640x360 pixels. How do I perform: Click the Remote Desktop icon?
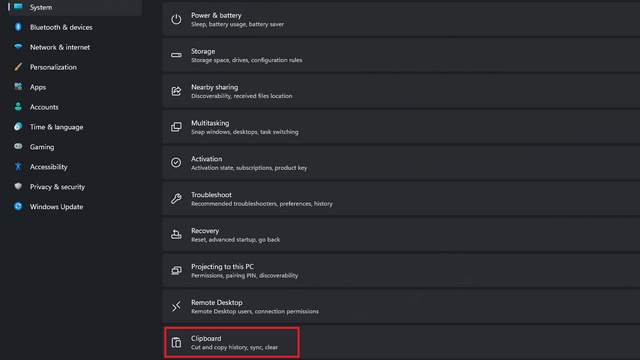click(x=176, y=306)
